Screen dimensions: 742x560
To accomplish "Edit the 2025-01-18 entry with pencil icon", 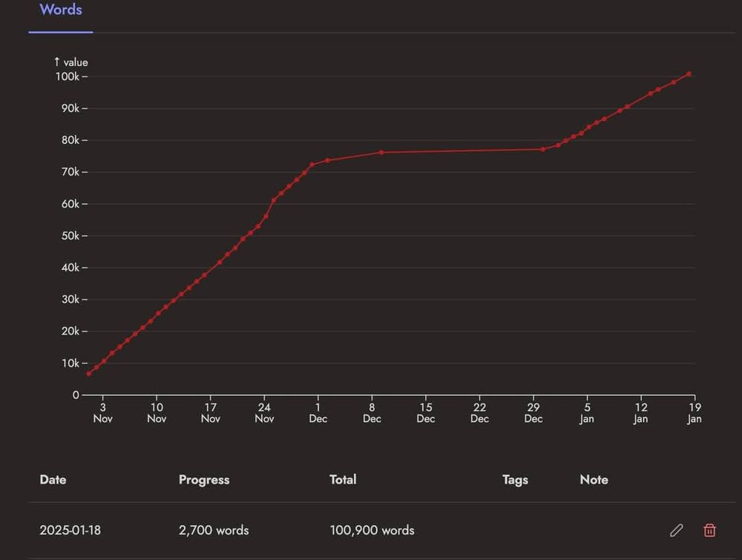I will pos(676,530).
